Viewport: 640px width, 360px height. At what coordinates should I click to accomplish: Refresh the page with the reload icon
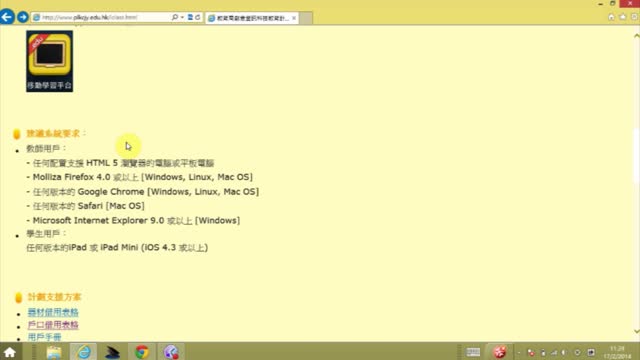pos(198,17)
